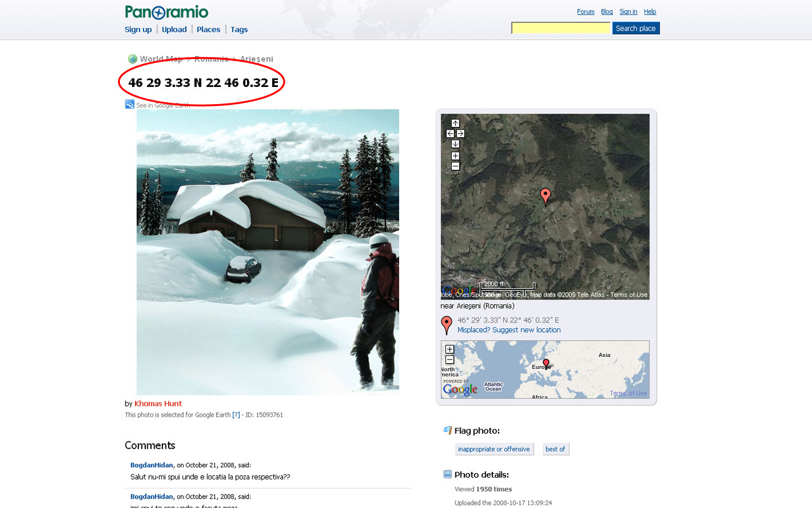
Task: Click the near Arieșeni (Romania) text
Action: [x=477, y=306]
